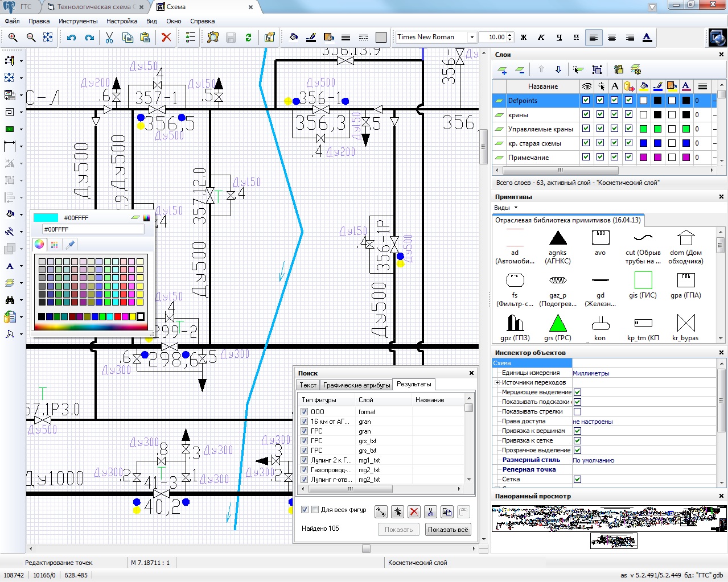This screenshot has height=582, width=728.
Task: Enable Показывать стрелки checkbox
Action: click(x=577, y=411)
